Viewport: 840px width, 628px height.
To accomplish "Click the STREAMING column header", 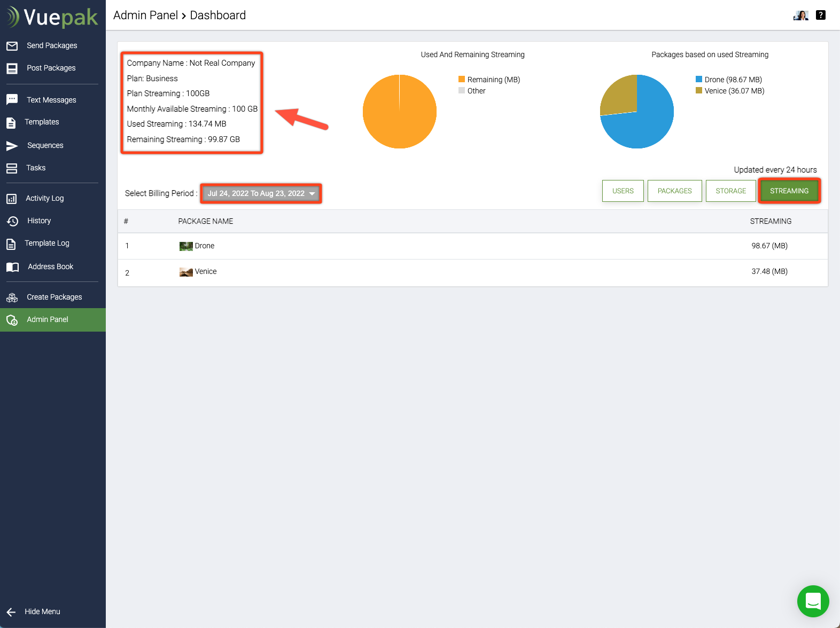I will coord(771,222).
